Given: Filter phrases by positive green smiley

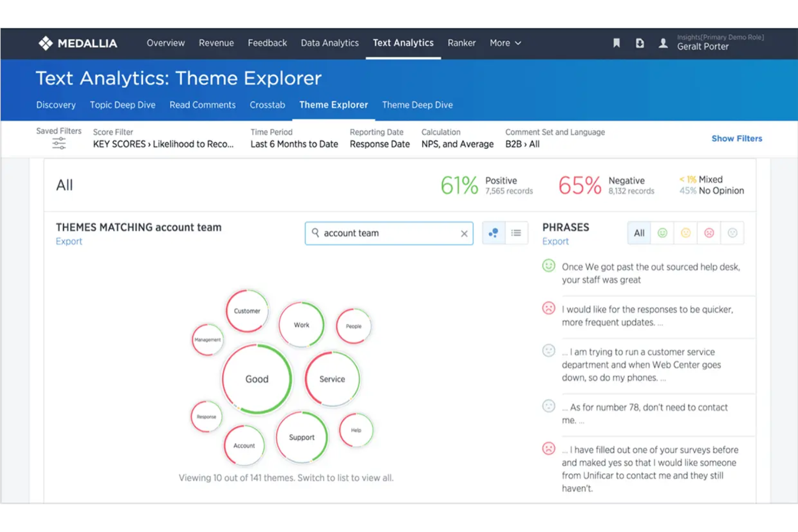Looking at the screenshot, I should (x=663, y=233).
